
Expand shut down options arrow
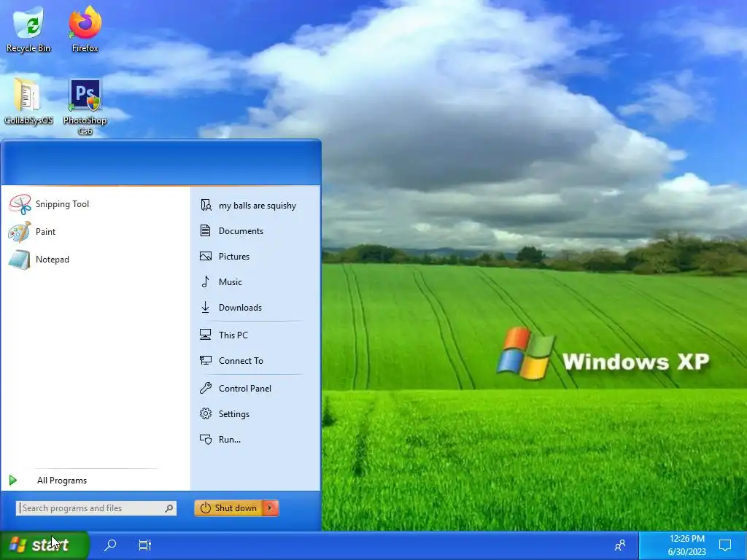(x=270, y=508)
